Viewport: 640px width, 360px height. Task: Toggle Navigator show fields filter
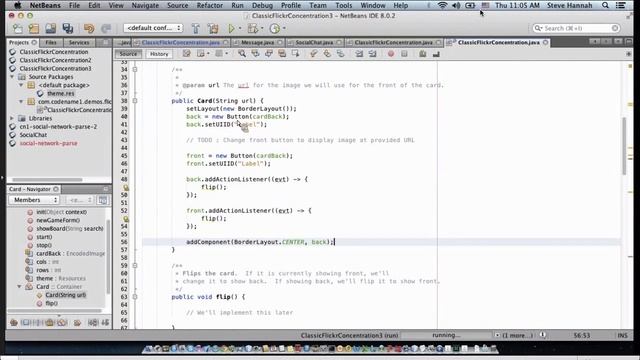tap(26, 322)
